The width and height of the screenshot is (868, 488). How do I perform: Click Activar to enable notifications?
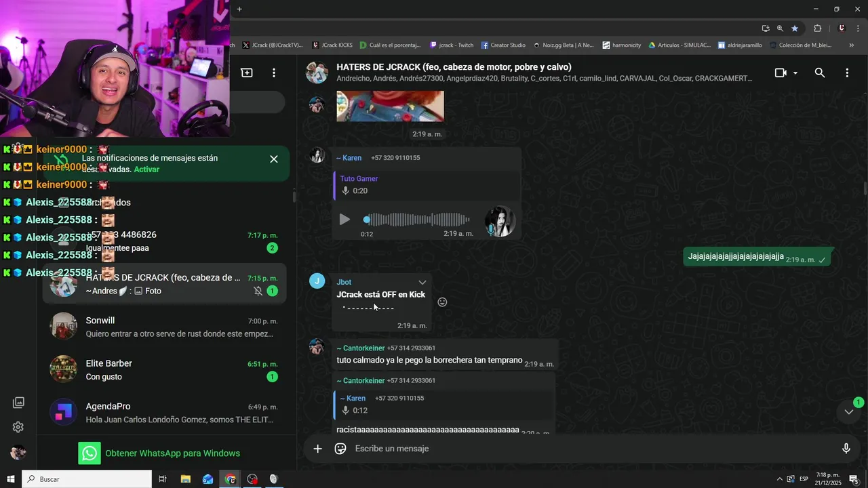click(146, 169)
